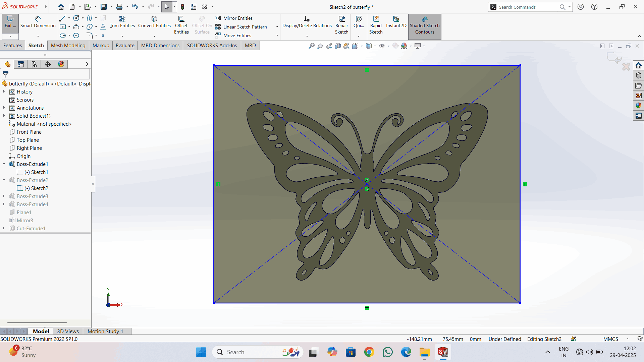Choose the Spline sketch tool

coord(89,18)
